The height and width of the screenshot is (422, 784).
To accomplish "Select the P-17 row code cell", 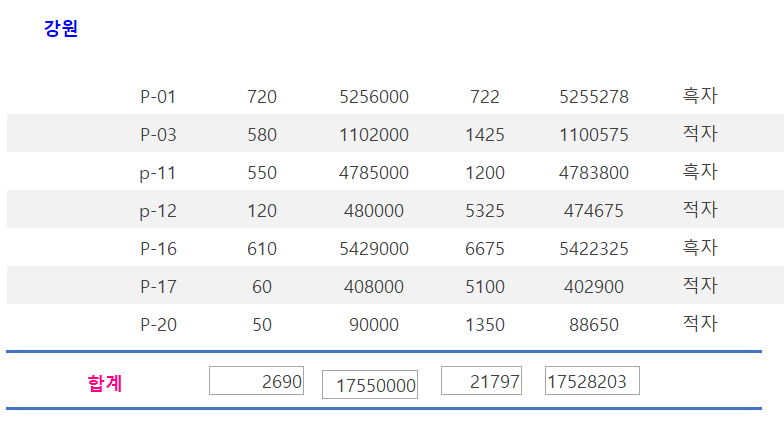I will [x=158, y=287].
